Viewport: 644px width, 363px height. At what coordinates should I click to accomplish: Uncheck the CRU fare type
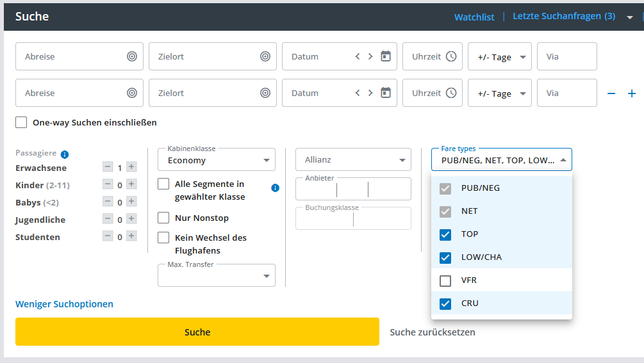(445, 303)
